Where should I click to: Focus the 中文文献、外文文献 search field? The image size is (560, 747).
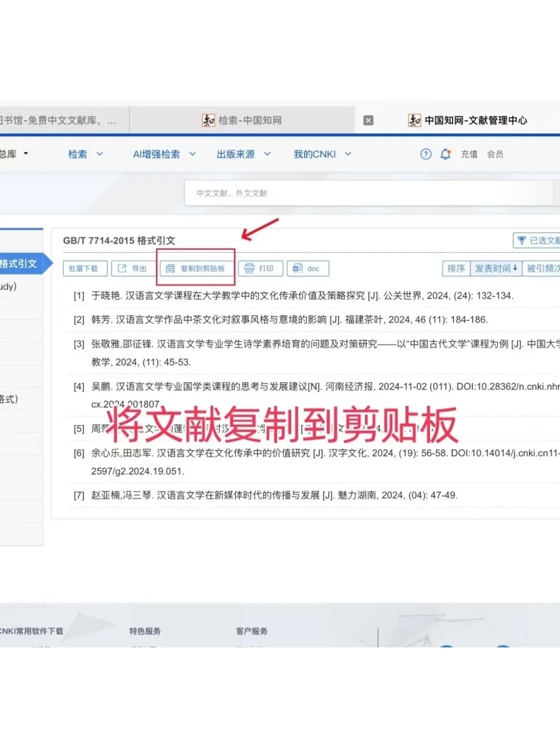coord(369,193)
